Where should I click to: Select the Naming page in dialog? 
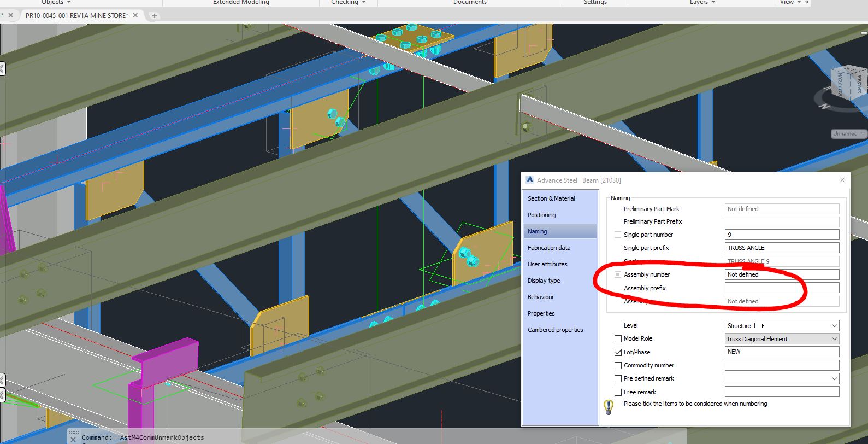pos(560,231)
